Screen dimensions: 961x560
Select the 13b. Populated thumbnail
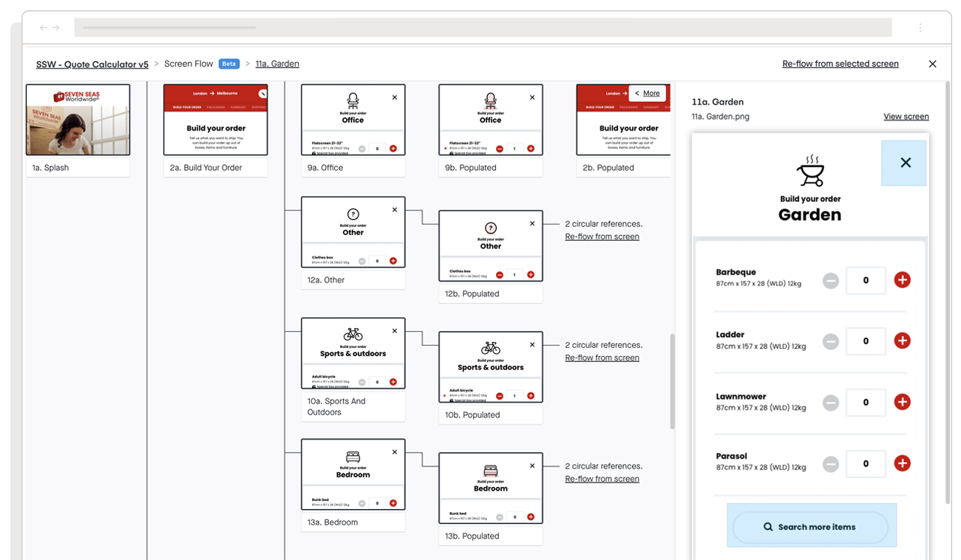[490, 488]
